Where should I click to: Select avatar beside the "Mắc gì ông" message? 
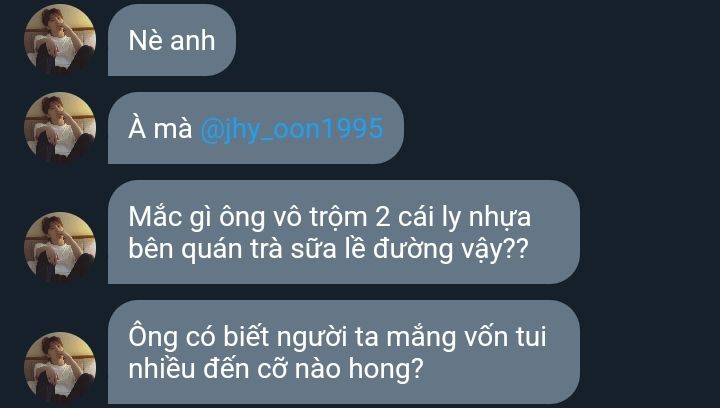60,248
